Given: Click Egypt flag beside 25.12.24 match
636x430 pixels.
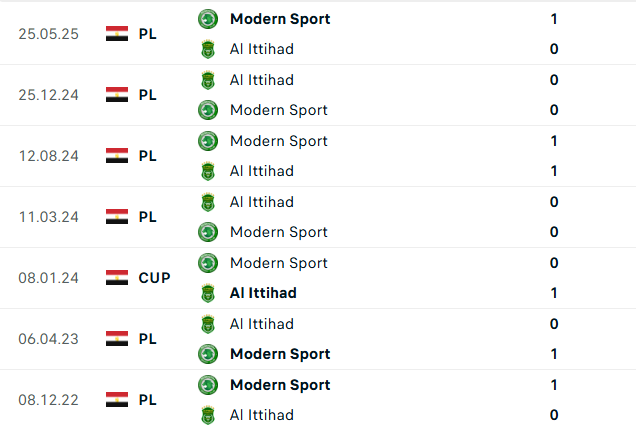Looking at the screenshot, I should point(117,95).
